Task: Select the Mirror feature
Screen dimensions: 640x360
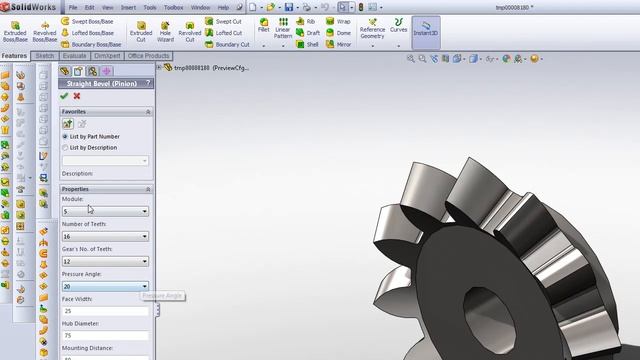Action: tap(338, 44)
